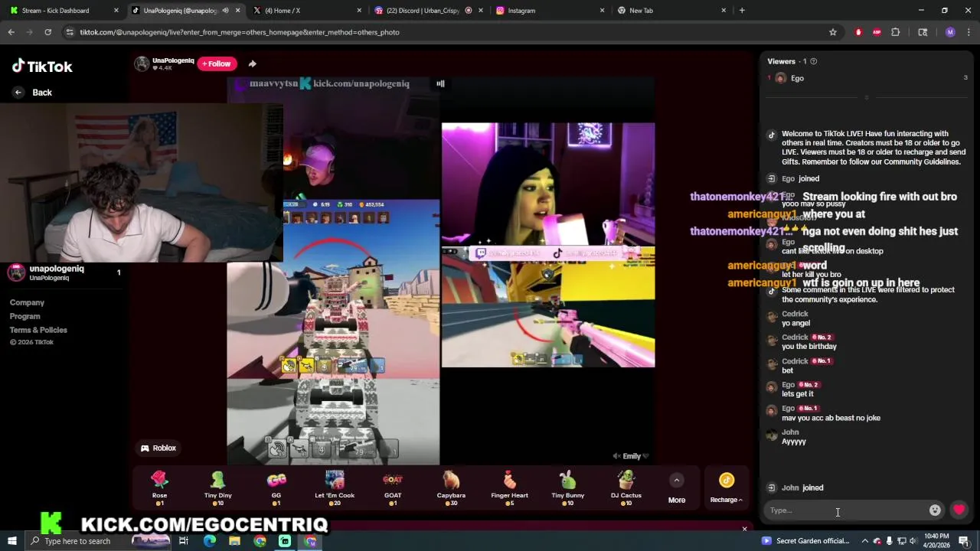Share the live stream

click(x=252, y=64)
